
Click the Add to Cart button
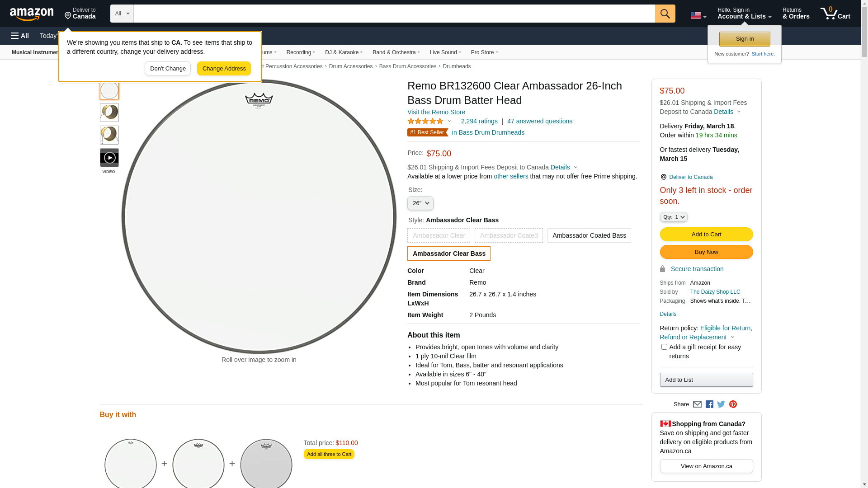click(x=706, y=235)
